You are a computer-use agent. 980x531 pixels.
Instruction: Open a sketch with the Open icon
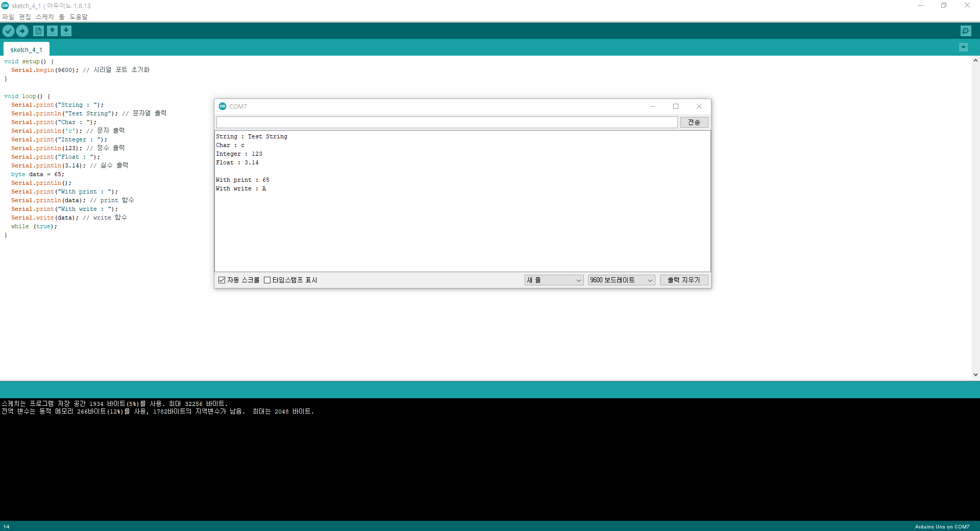[x=52, y=31]
